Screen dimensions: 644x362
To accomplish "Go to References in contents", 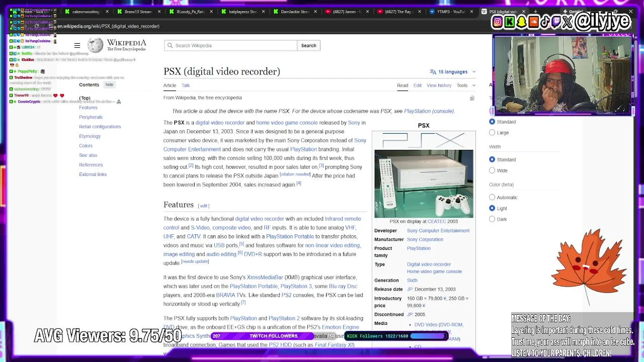I will (x=91, y=165).
